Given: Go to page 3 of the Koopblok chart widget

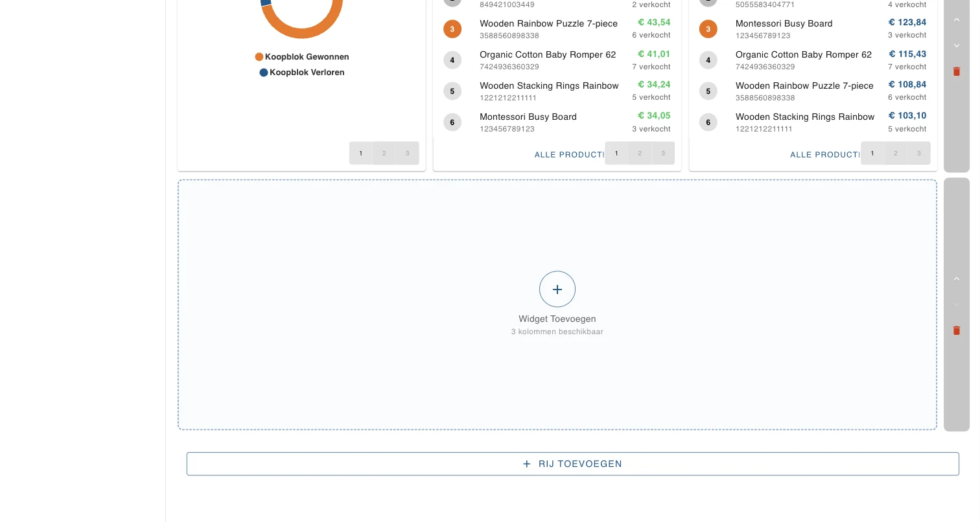Looking at the screenshot, I should click(408, 153).
